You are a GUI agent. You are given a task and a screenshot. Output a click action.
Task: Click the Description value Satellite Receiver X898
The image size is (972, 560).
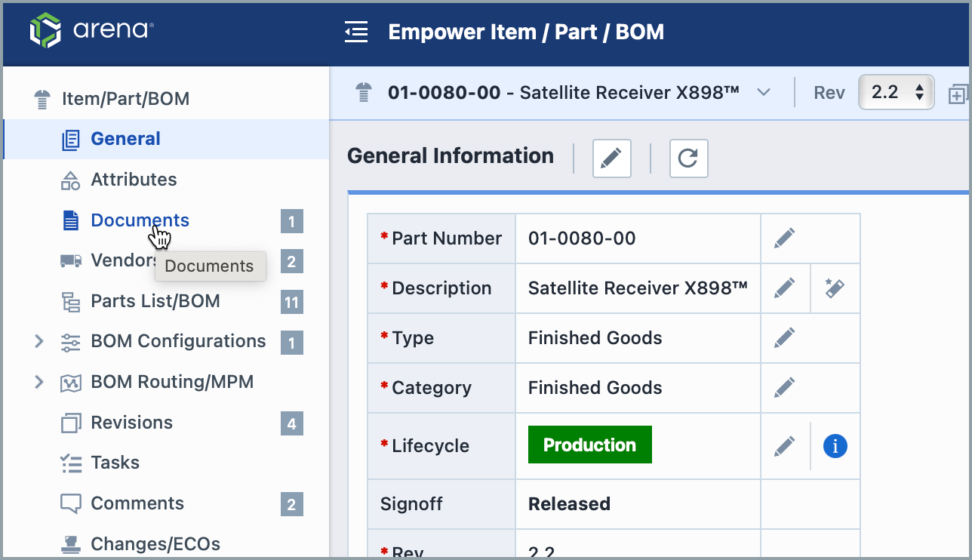pos(638,288)
